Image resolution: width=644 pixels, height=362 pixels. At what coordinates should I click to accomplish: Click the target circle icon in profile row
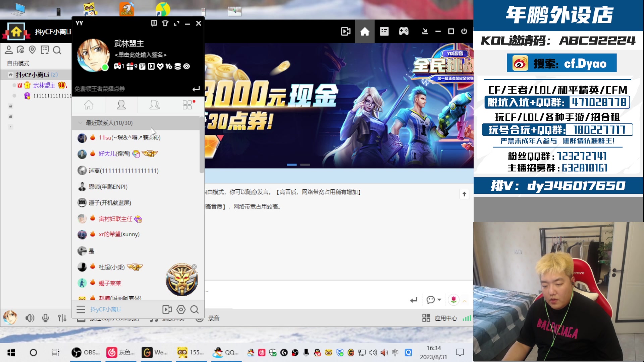(187, 66)
